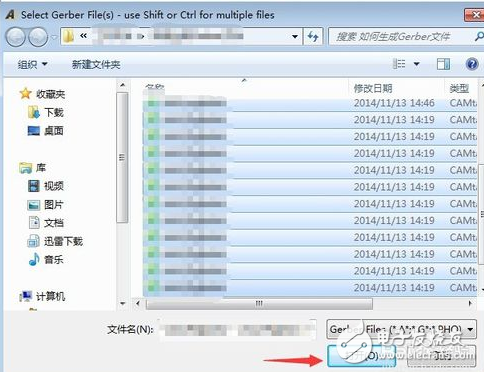Image resolution: width=484 pixels, height=372 pixels.
Task: Refresh the folder with the refresh arrows
Action: 313,36
